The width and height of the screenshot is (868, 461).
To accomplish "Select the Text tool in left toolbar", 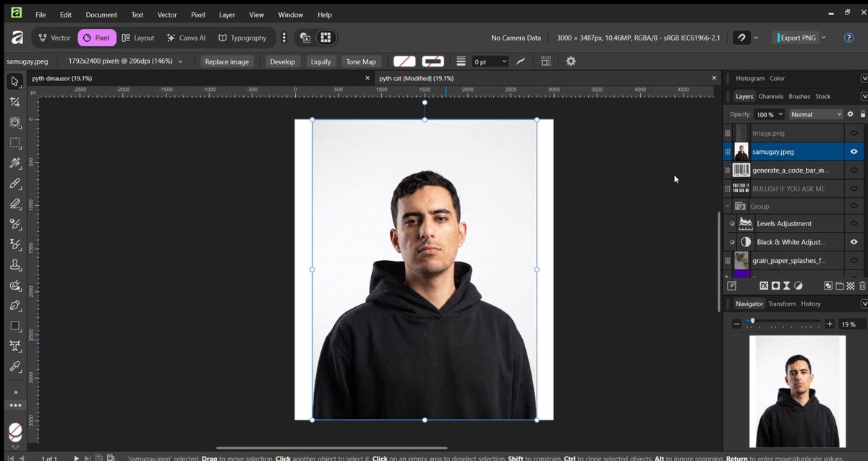I will click(x=14, y=347).
